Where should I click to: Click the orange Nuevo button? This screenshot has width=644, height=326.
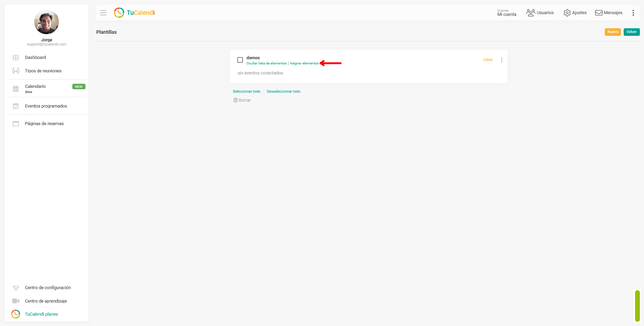pos(613,32)
